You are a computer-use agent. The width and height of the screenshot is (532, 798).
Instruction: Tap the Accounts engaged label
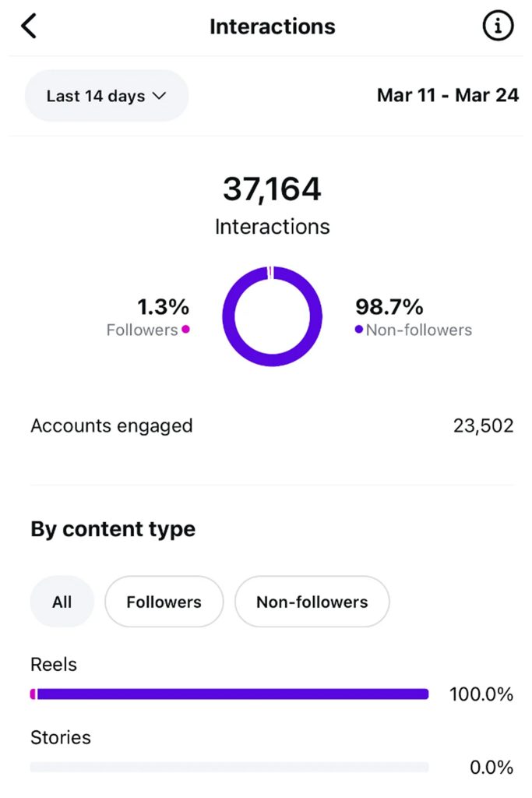111,425
